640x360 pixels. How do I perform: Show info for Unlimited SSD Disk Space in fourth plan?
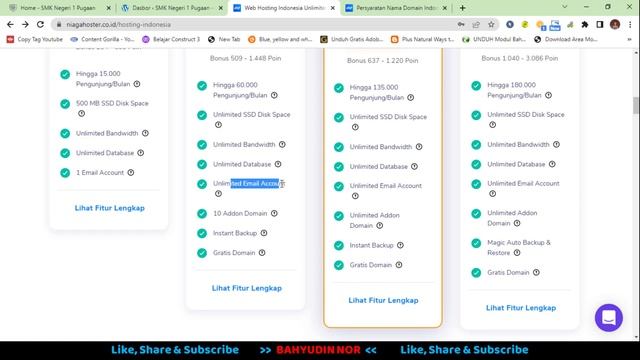(x=493, y=125)
